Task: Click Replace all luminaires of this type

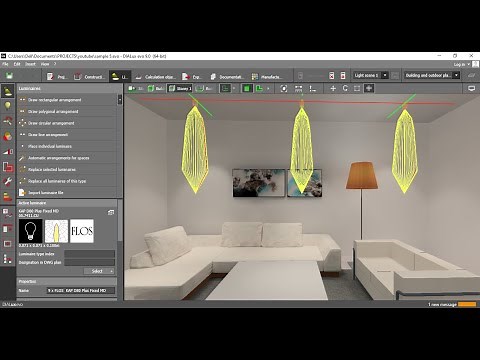Action: (x=67, y=181)
